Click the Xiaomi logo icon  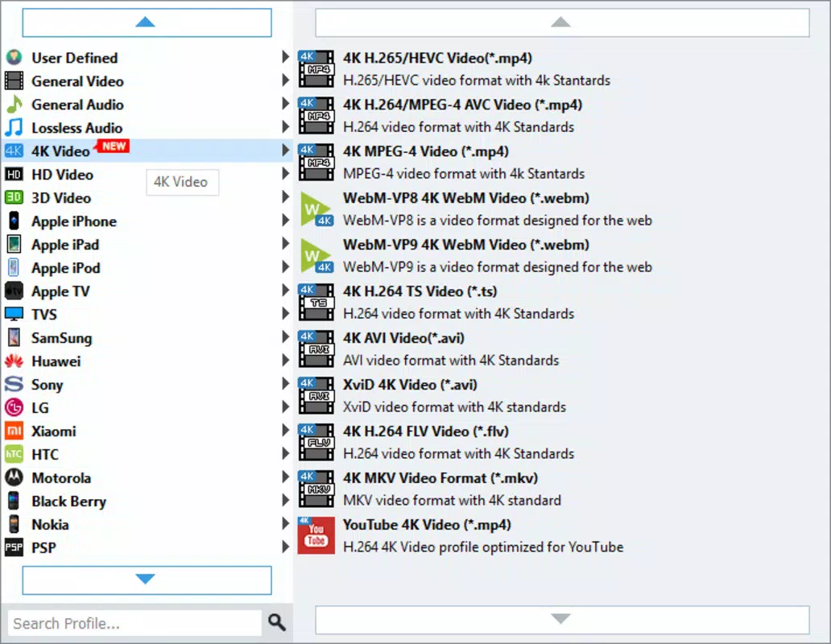click(14, 430)
